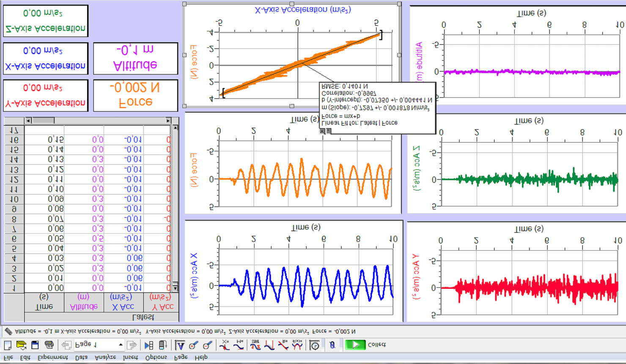This screenshot has height=364, width=626.
Task: Click the Altitude column header in data table
Action: [84, 302]
